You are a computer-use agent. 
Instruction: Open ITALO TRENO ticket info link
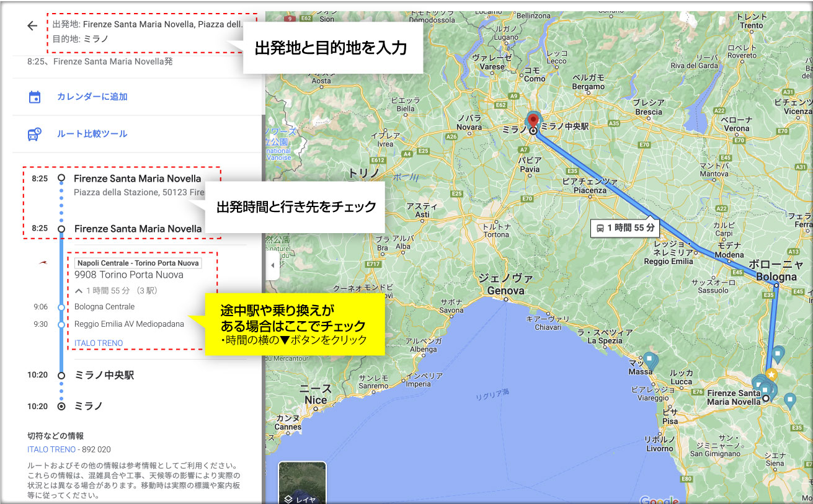click(x=52, y=449)
